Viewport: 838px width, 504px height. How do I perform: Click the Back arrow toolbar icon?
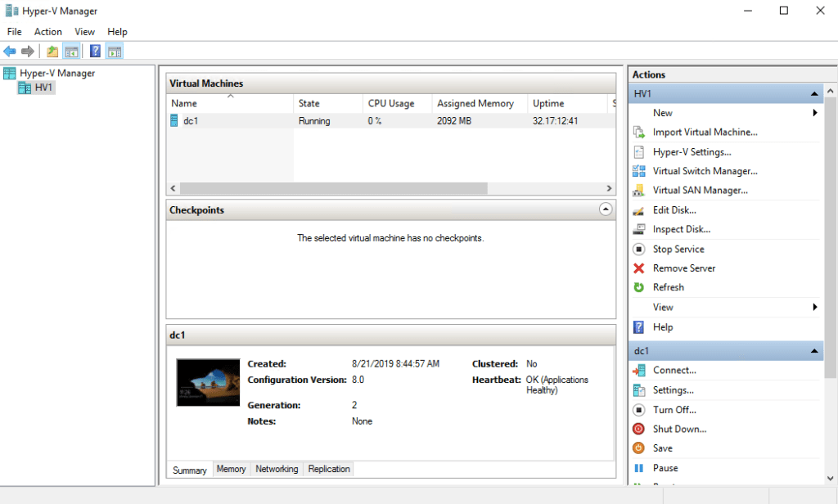10,52
